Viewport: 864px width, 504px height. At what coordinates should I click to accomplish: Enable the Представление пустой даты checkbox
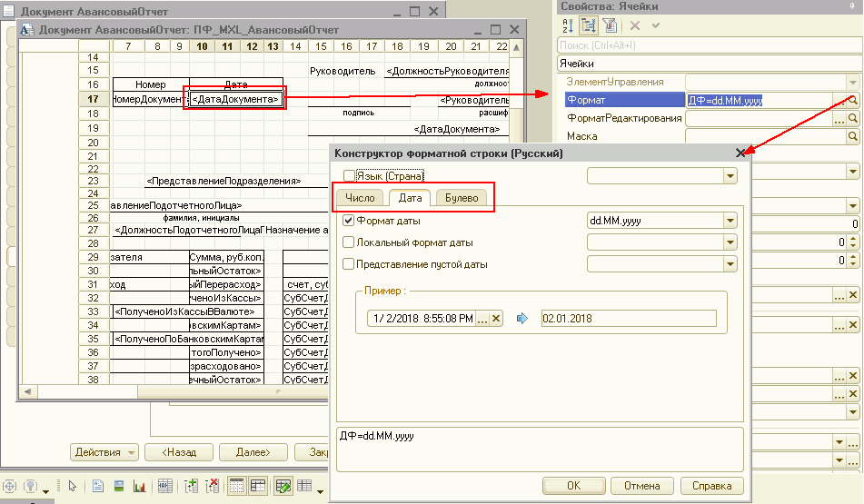tap(348, 264)
